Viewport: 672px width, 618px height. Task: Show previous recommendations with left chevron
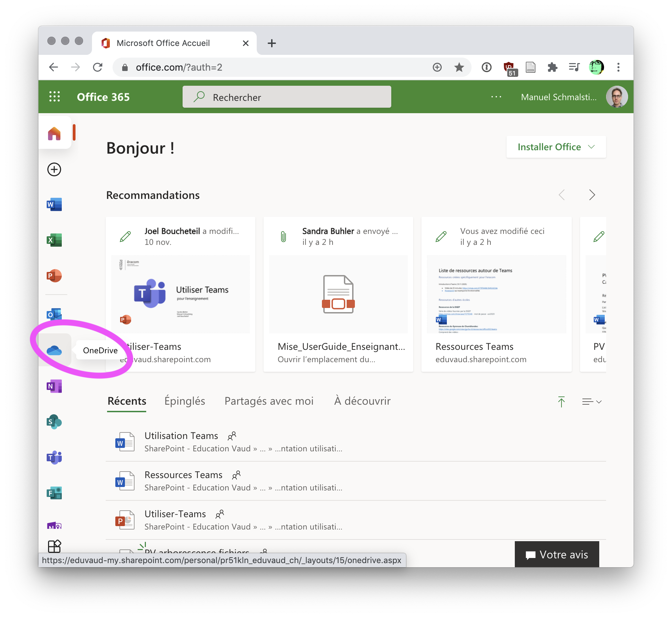point(562,195)
